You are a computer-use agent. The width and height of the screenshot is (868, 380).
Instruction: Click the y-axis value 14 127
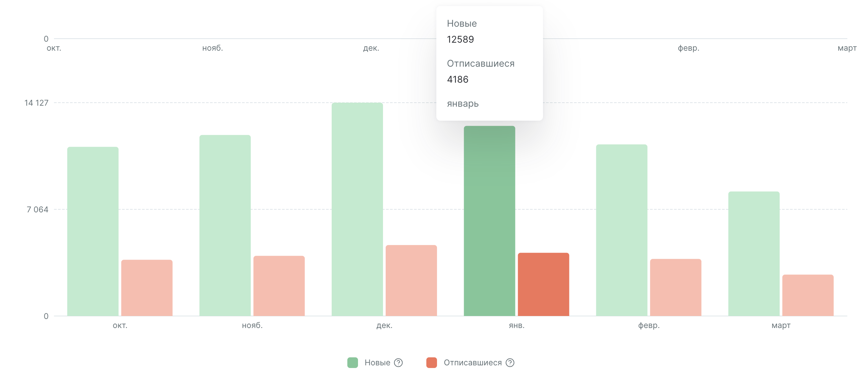pyautogui.click(x=36, y=103)
